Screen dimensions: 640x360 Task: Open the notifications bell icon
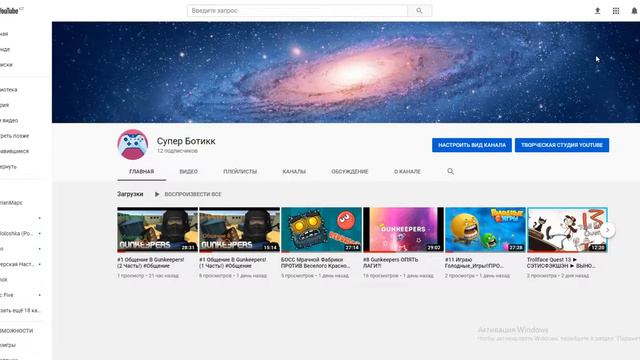(x=634, y=11)
